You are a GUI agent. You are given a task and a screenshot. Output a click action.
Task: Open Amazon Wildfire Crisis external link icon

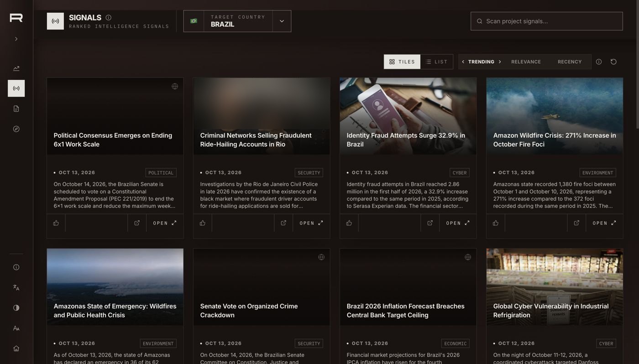[576, 223]
